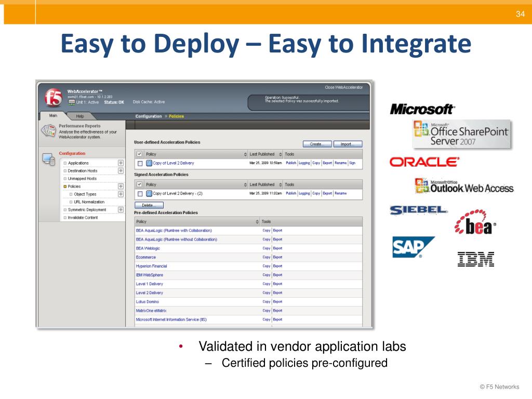Image resolution: width=532 pixels, height=399 pixels.
Task: Click Configuration in the breadcrumb bar
Action: [x=148, y=116]
